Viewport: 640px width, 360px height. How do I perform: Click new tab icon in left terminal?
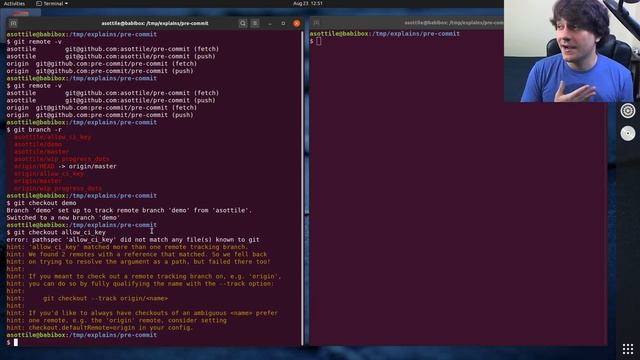pyautogui.click(x=13, y=23)
